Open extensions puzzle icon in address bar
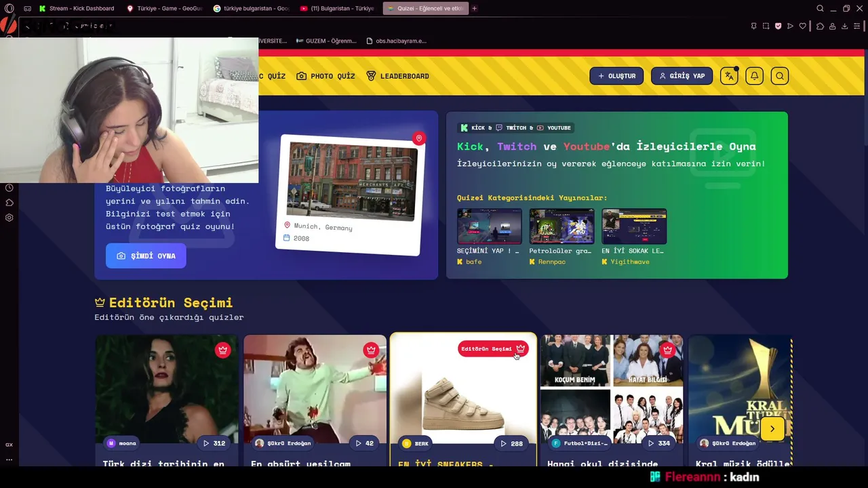The height and width of the screenshot is (488, 868). tap(820, 26)
